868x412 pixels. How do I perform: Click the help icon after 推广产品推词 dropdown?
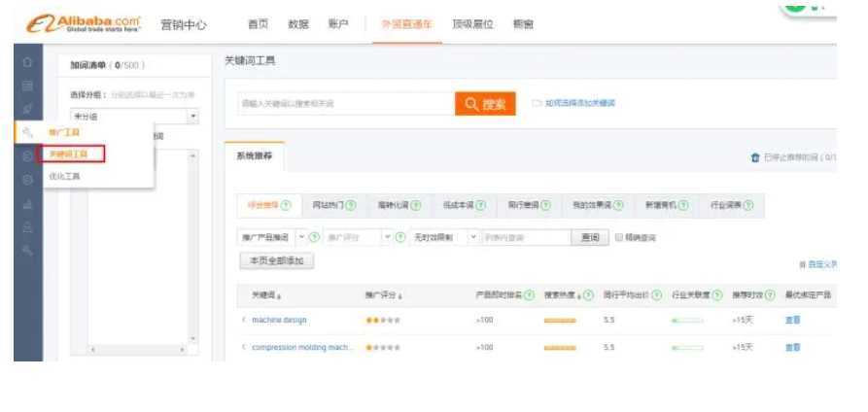point(314,237)
